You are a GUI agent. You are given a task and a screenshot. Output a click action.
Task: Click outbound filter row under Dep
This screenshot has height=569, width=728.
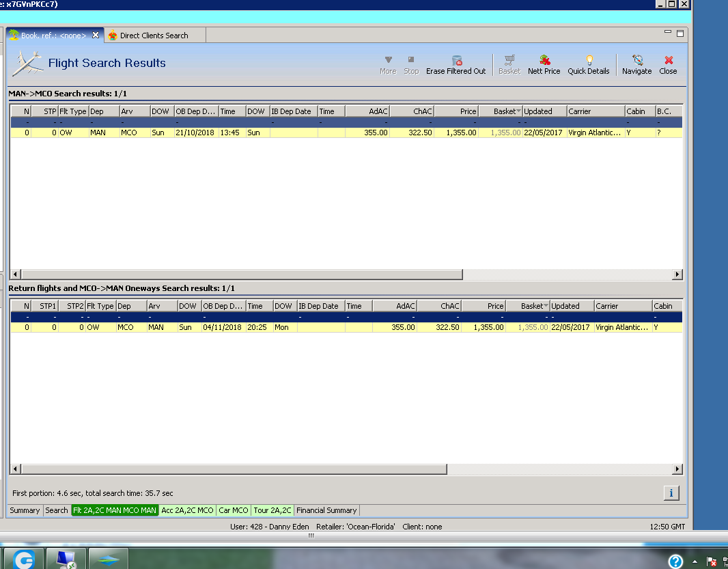(104, 122)
